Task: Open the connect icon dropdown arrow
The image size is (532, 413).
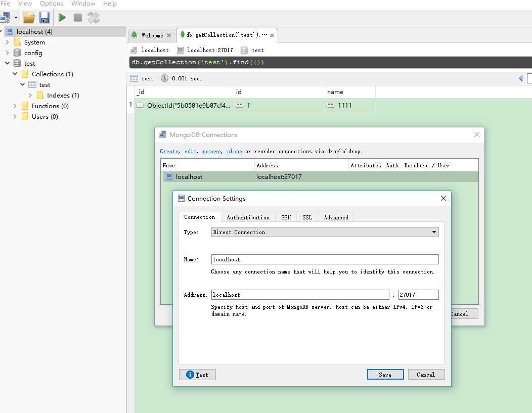Action: (x=16, y=17)
